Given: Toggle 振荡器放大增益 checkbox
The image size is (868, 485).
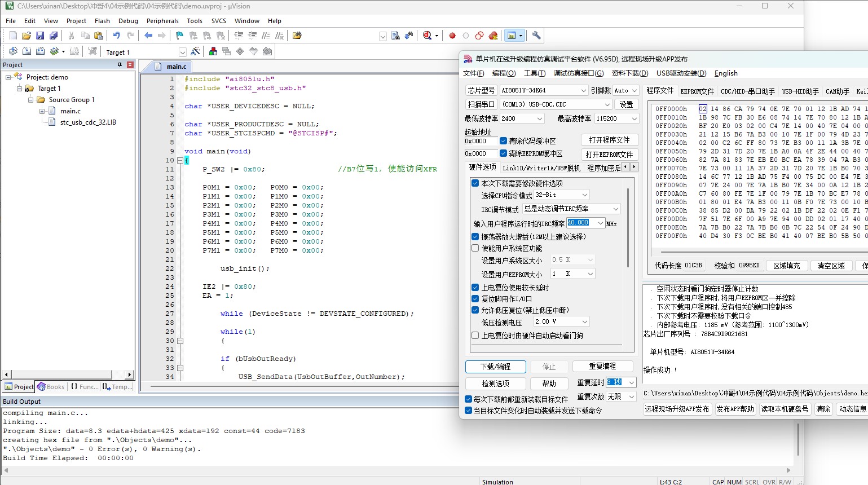Looking at the screenshot, I should 475,237.
